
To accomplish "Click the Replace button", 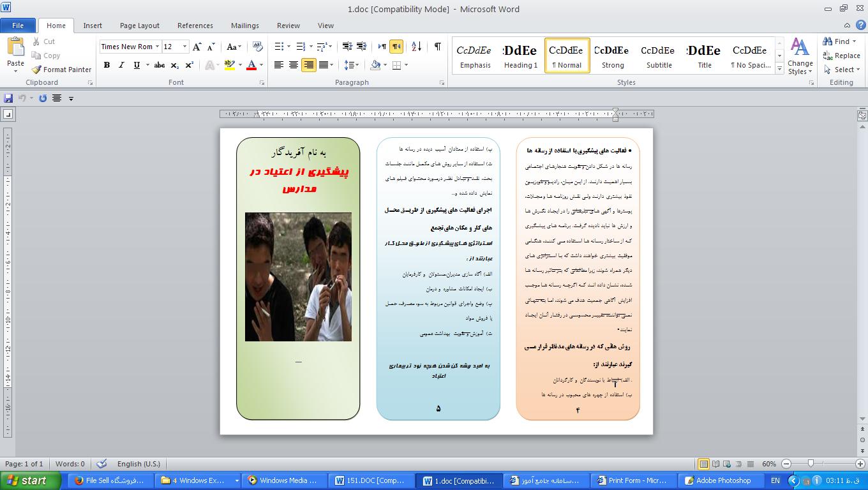I will click(x=842, y=56).
